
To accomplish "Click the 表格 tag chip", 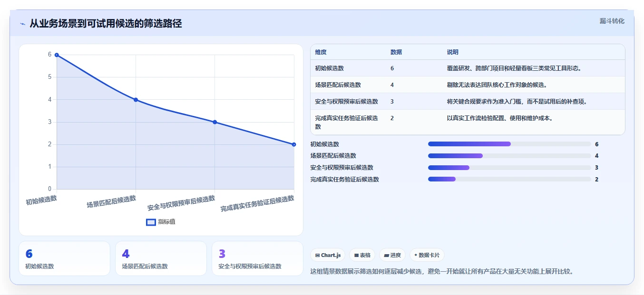I will pos(362,255).
